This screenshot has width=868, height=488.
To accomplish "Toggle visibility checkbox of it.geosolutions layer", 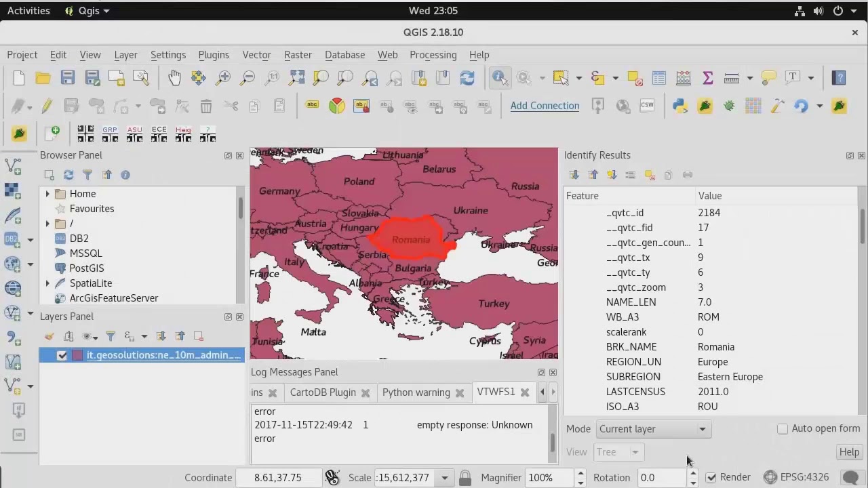I will click(62, 355).
